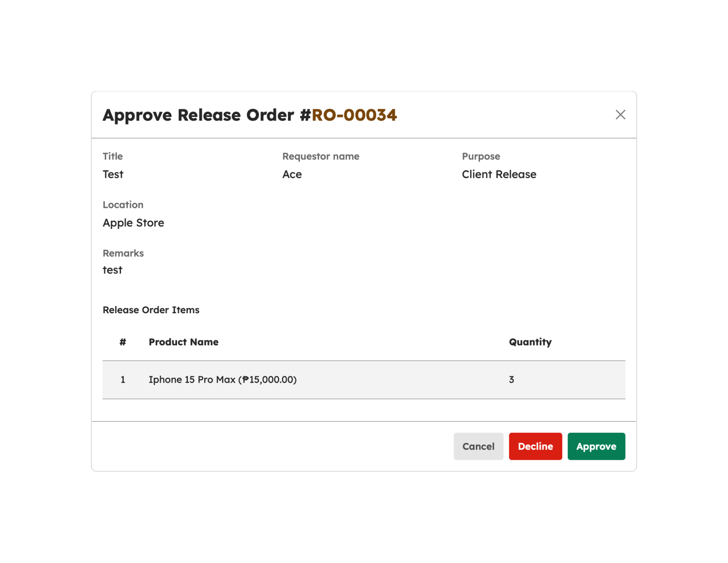
Task: Click the Cancel button
Action: point(478,446)
